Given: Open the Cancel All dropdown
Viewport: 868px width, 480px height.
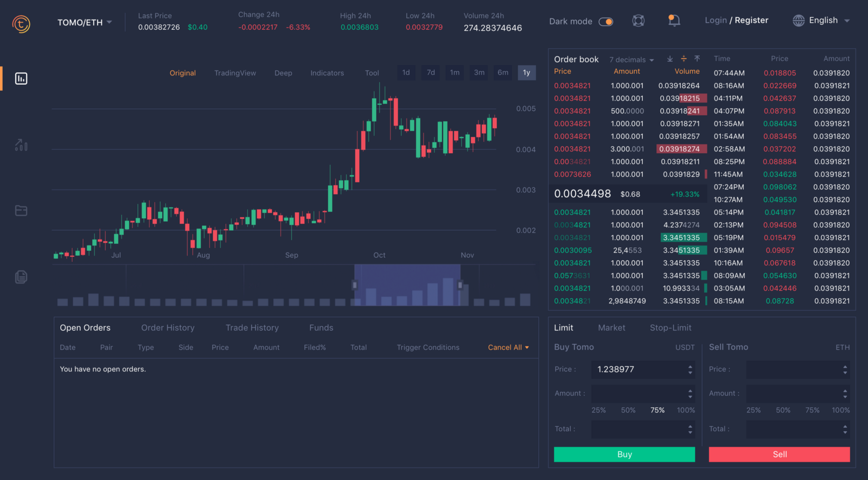Looking at the screenshot, I should (508, 348).
